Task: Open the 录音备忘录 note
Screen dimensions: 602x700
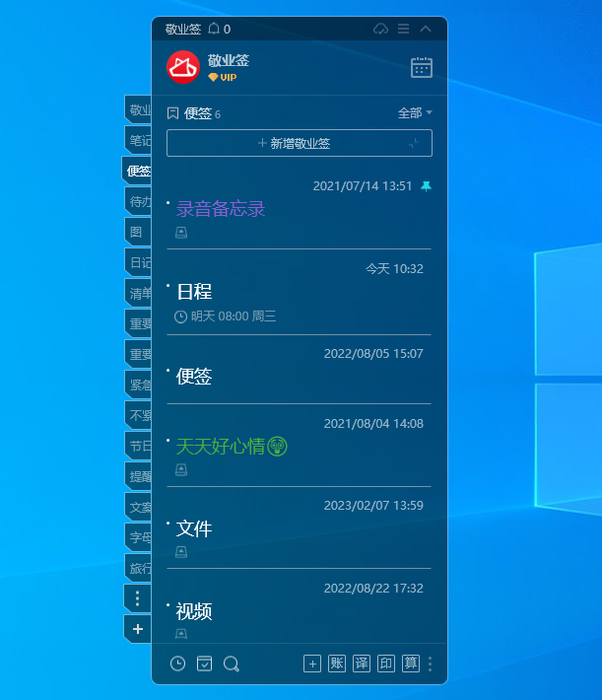Action: tap(221, 209)
